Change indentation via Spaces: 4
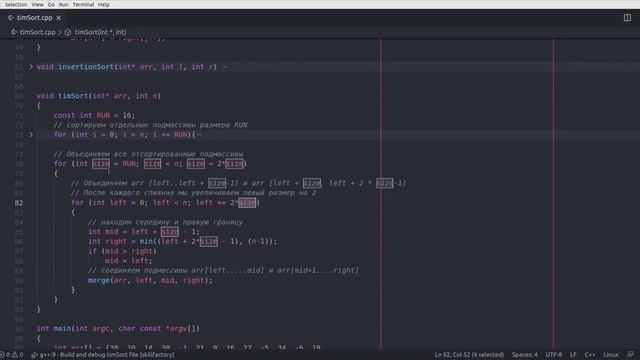This screenshot has height=360, width=640. point(524,355)
